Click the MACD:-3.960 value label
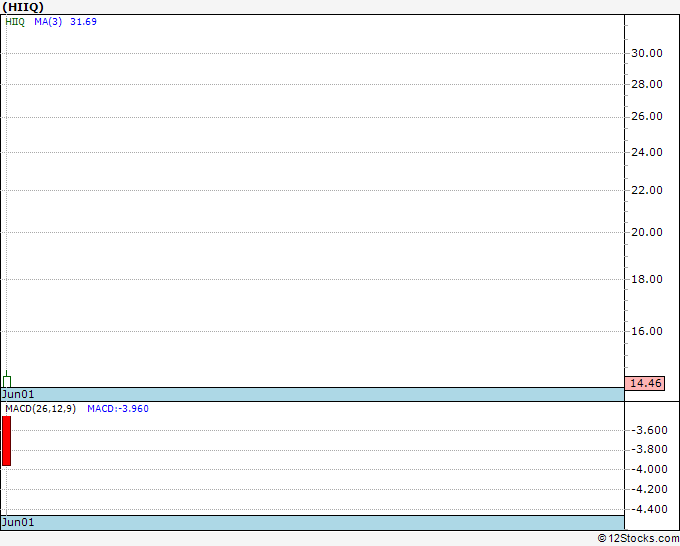680x546 pixels. tap(118, 409)
